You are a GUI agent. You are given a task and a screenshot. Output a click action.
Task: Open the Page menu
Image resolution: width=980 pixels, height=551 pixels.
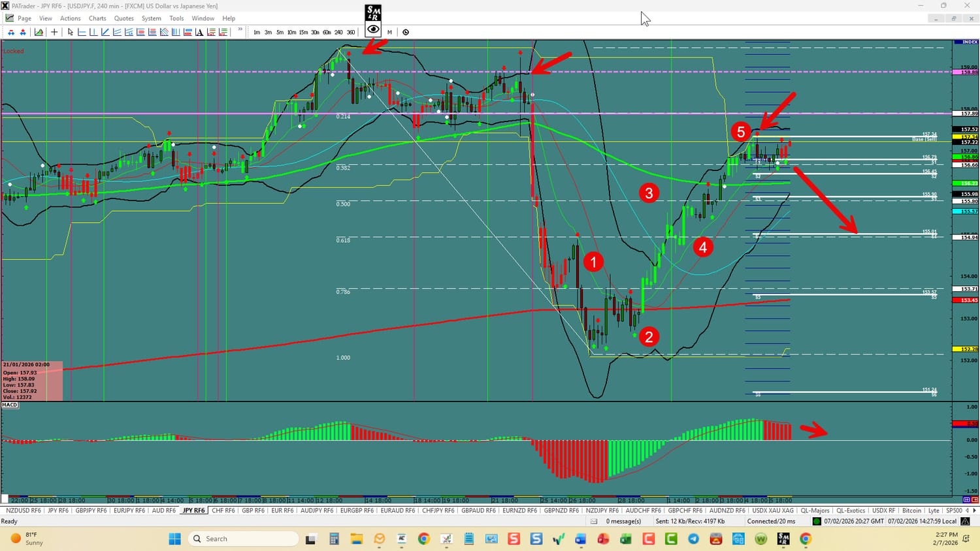[24, 18]
